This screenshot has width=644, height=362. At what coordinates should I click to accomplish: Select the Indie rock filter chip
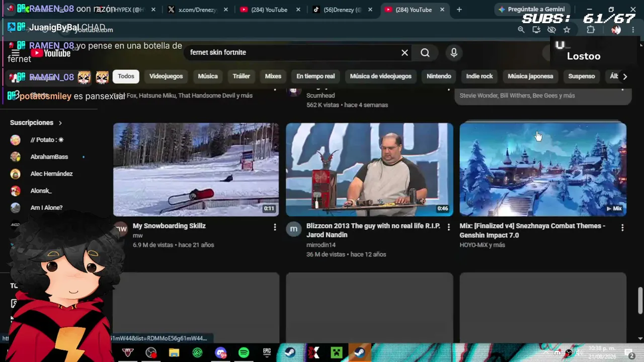pyautogui.click(x=479, y=76)
